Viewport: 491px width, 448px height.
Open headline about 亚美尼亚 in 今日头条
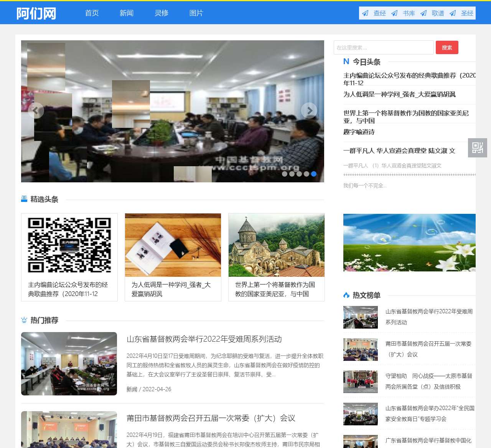click(x=406, y=117)
